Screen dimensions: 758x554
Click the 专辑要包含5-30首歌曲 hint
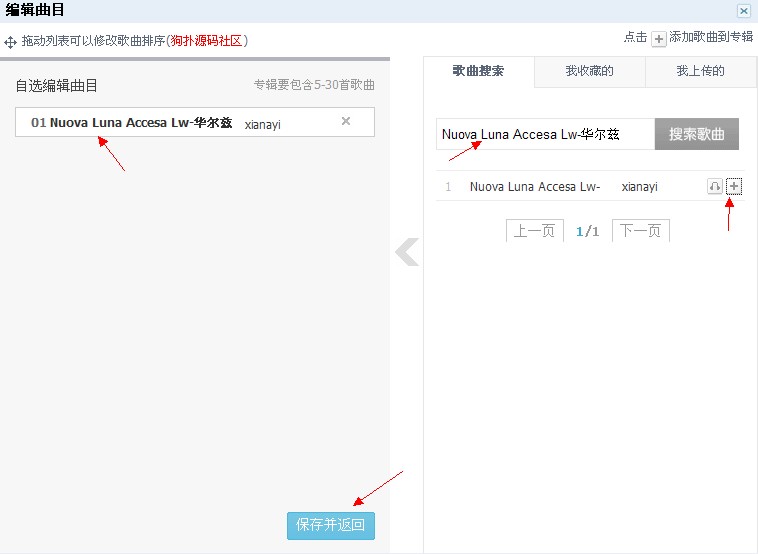314,85
